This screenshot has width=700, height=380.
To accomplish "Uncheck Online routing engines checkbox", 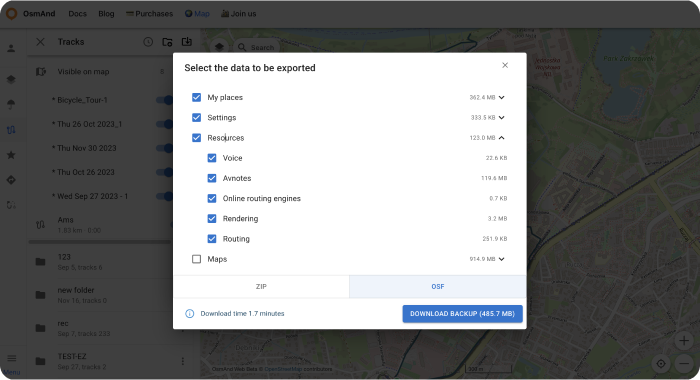I will point(212,198).
